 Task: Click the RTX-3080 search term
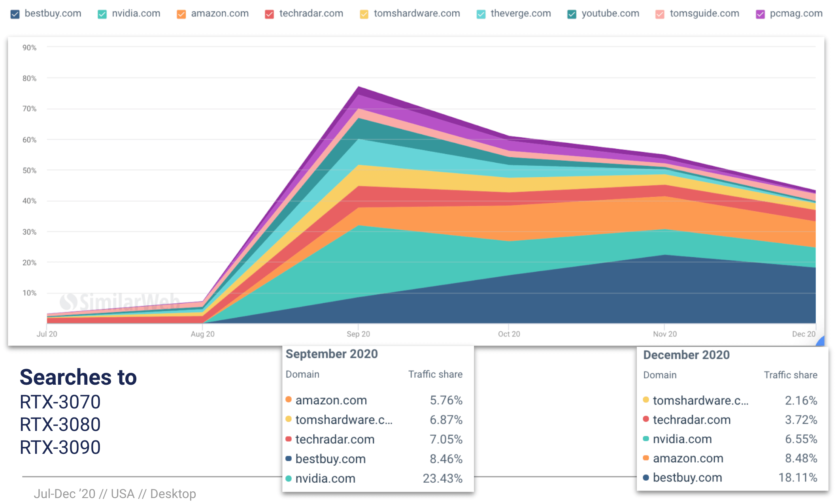tap(60, 425)
